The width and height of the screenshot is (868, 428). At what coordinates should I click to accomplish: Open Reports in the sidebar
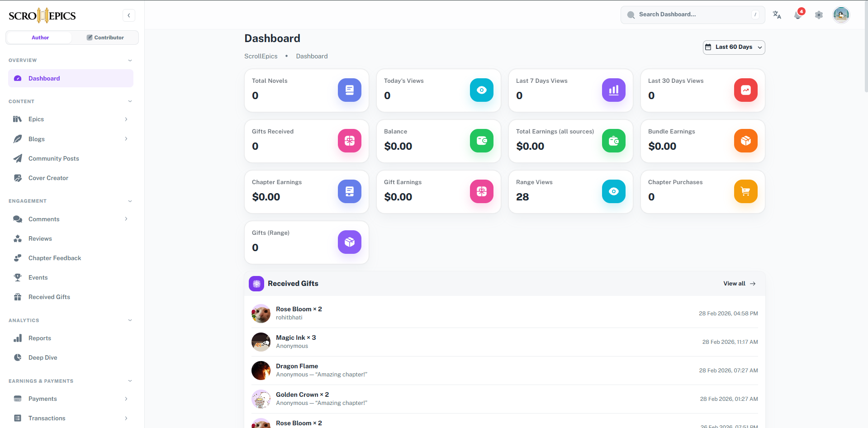coord(71,338)
